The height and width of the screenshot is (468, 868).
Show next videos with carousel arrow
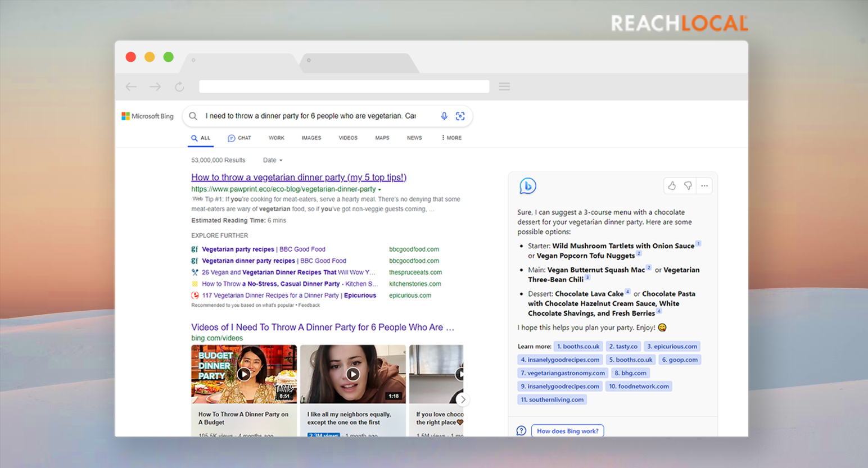click(463, 399)
